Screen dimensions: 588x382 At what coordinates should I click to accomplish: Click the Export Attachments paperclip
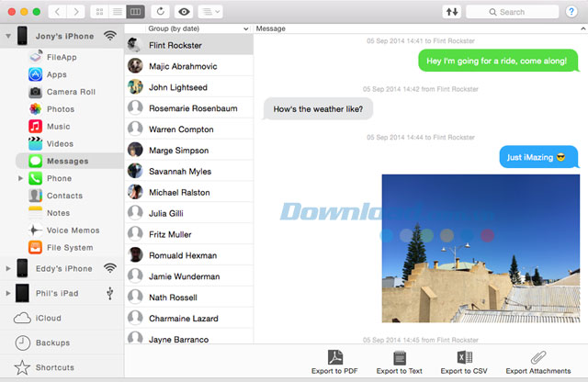[538, 357]
